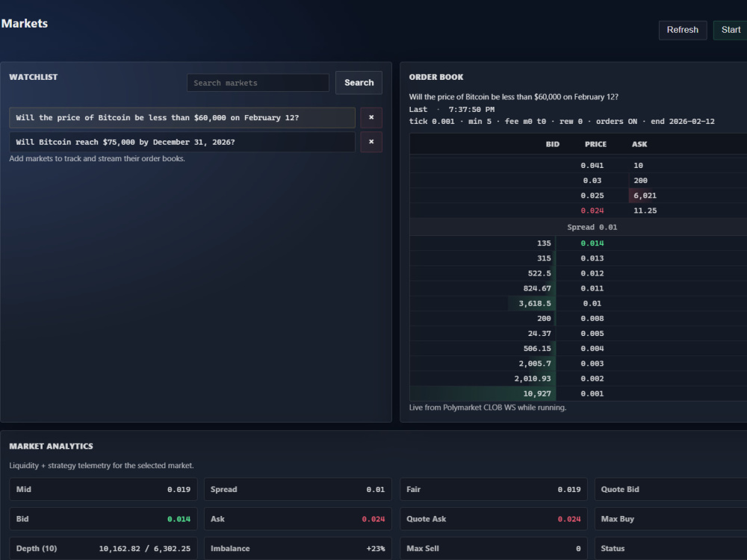Click the Start button
This screenshot has height=560, width=747.
[x=731, y=30]
